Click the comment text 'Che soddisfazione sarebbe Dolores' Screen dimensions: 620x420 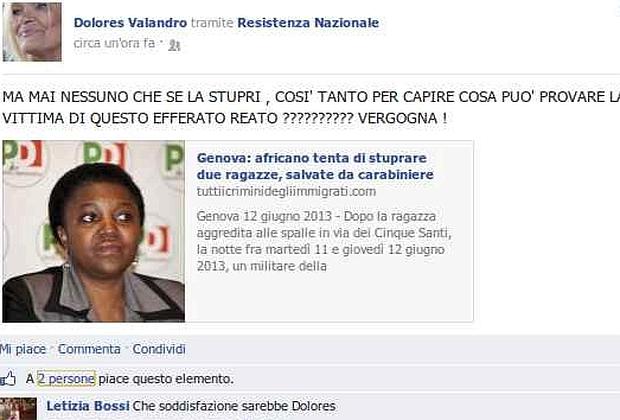tap(234, 406)
